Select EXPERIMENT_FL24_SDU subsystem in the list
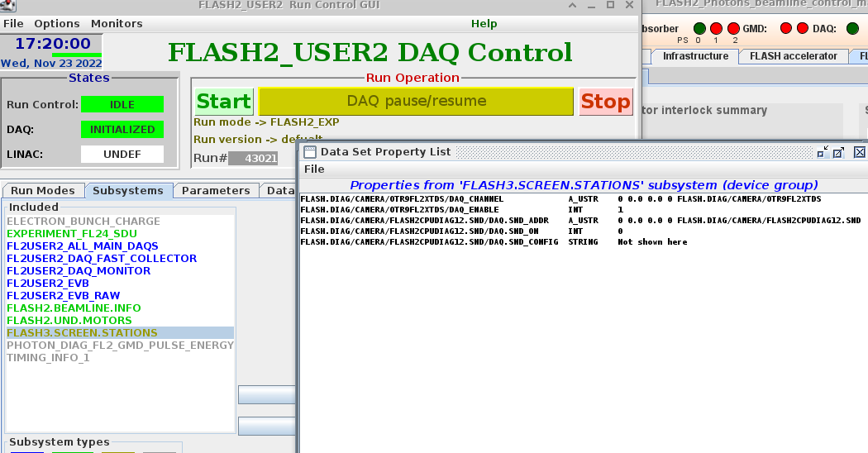 (72, 233)
